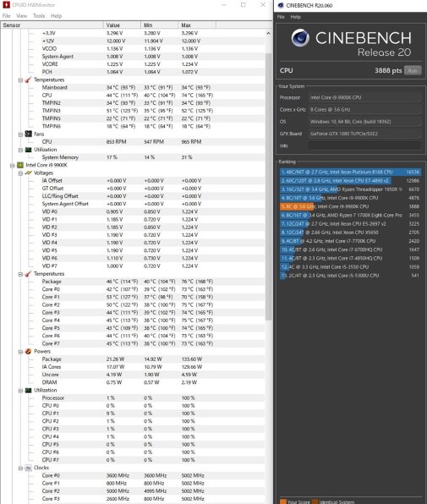Click the HWMonitor title bar app icon
427x504 pixels.
(6, 5)
